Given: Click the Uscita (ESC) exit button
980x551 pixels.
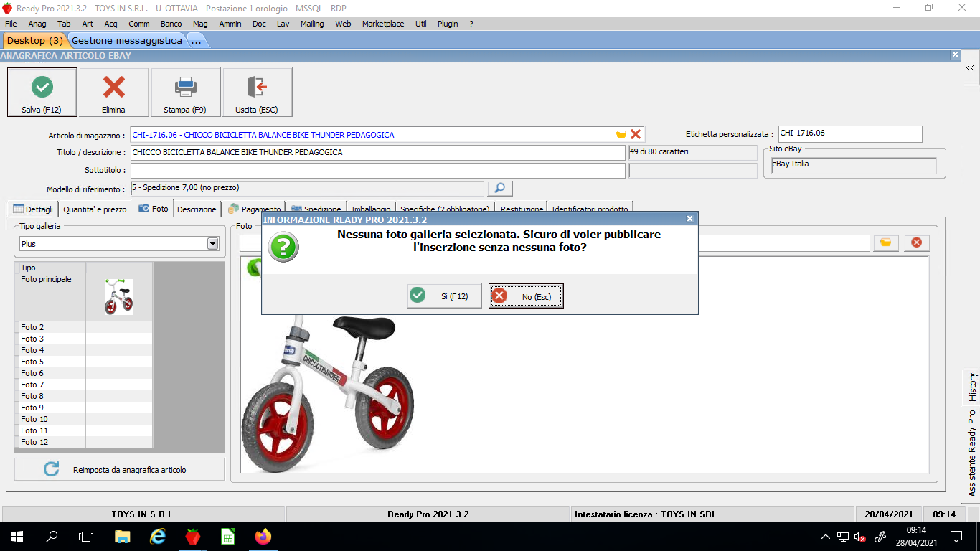Looking at the screenshot, I should pos(257,92).
